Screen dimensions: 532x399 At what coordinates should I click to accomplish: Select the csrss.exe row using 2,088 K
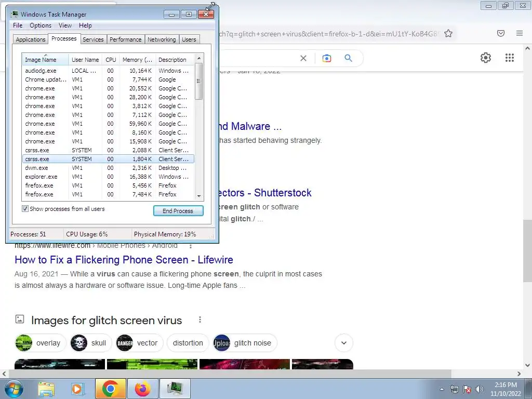[108, 150]
